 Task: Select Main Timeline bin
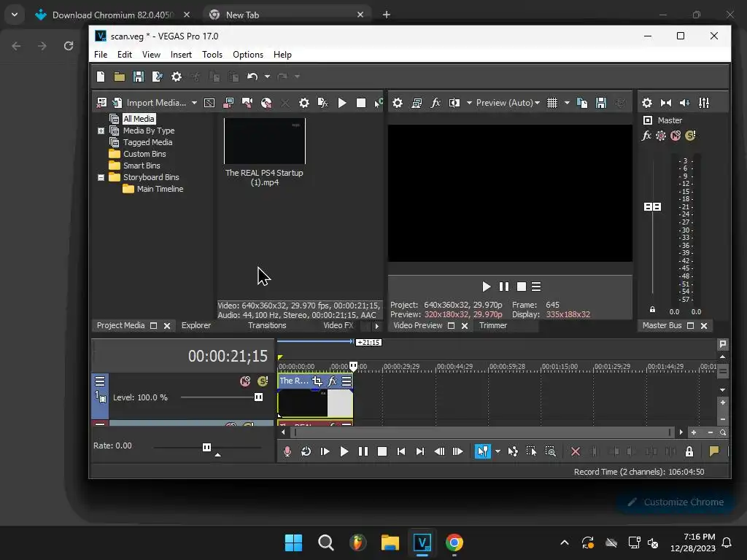click(160, 189)
